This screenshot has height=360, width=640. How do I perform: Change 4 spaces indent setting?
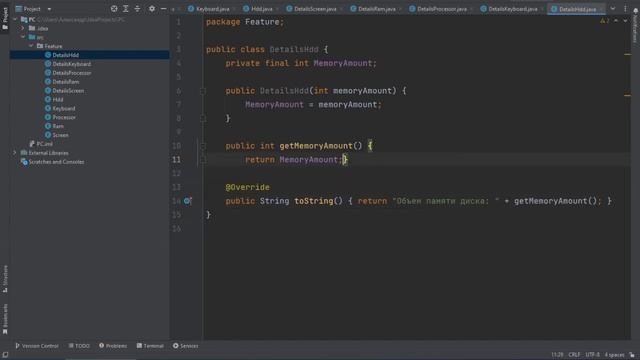tap(614, 355)
